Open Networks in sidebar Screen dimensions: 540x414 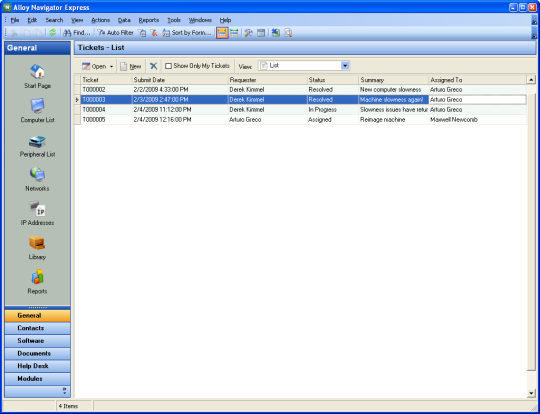click(x=37, y=179)
